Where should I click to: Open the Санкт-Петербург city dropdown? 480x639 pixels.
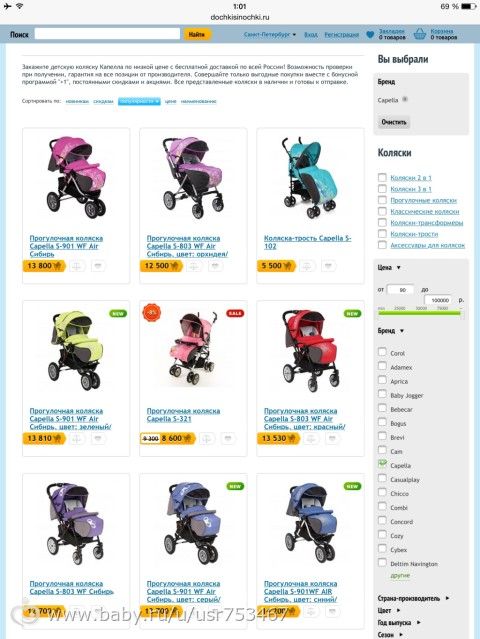[x=270, y=35]
